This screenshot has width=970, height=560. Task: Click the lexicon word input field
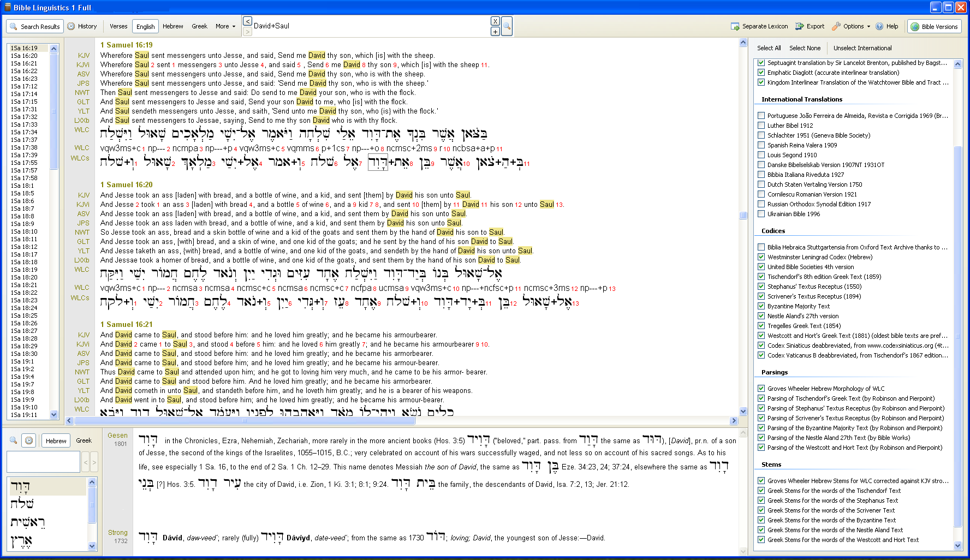click(43, 462)
